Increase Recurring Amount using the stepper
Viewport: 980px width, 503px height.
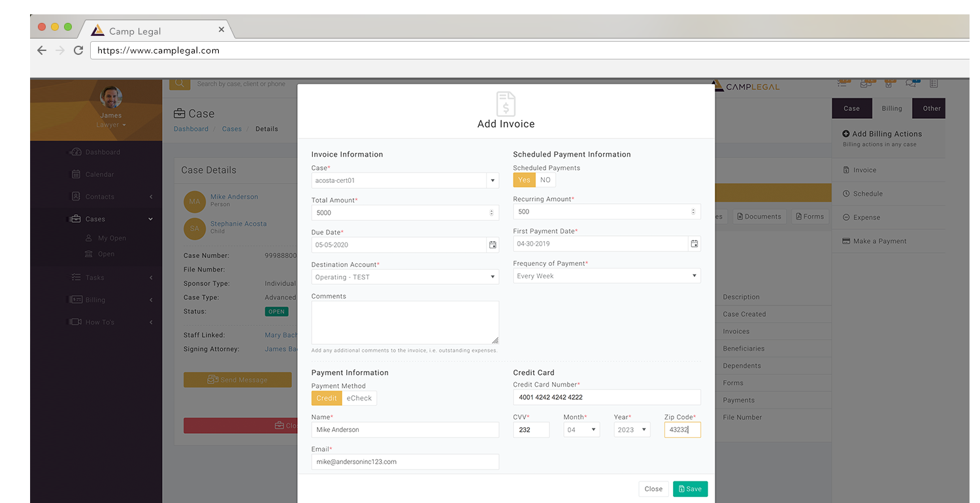click(693, 208)
